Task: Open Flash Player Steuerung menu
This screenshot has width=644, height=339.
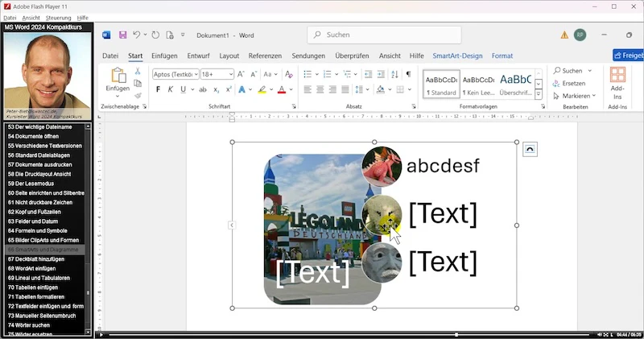Action: click(58, 18)
